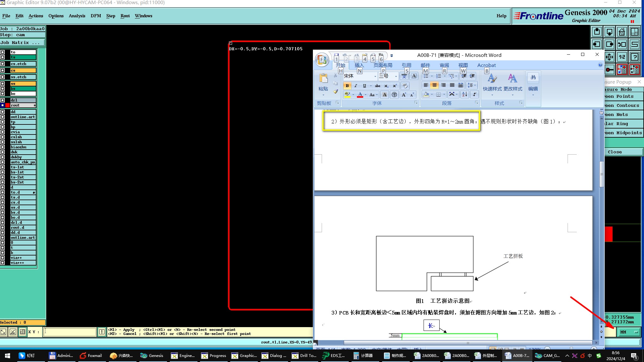Toggle the checkbox for outline.art layer
This screenshot has width=644, height=362.
pos(3,117)
